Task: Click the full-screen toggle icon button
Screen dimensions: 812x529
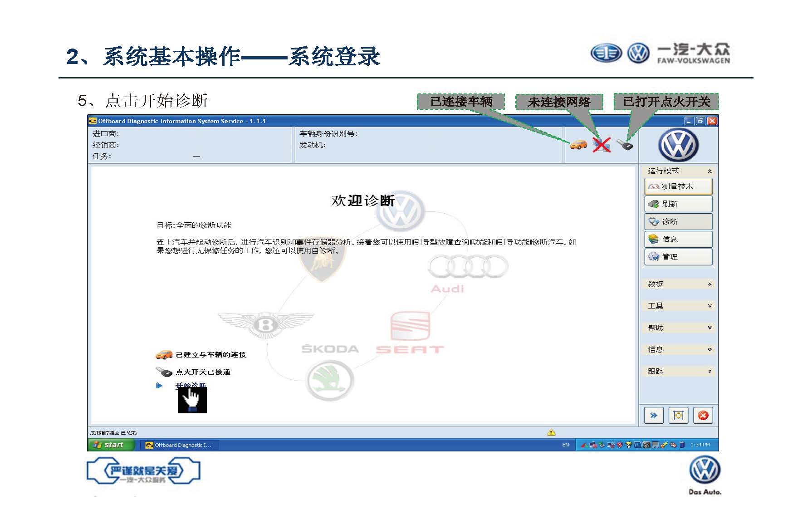Action: 679,415
